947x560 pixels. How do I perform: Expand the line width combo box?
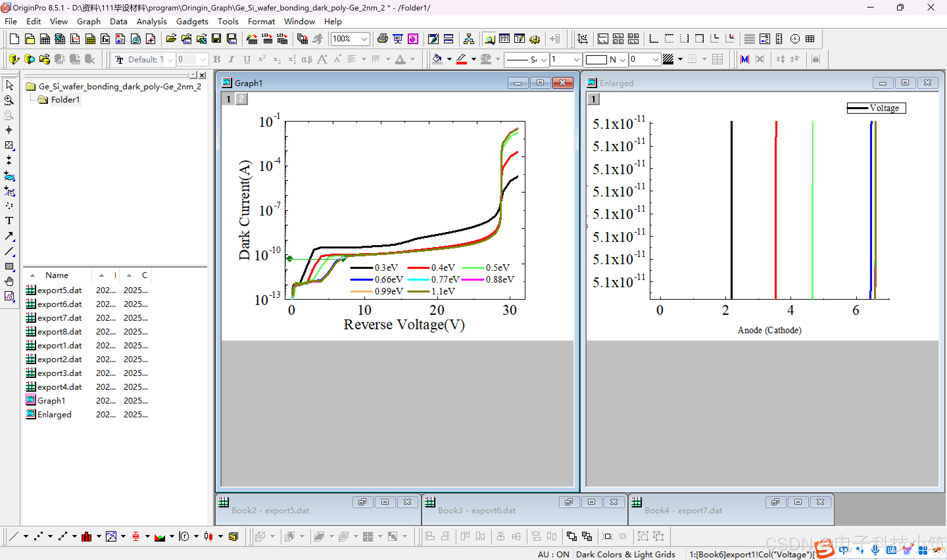pyautogui.click(x=576, y=59)
